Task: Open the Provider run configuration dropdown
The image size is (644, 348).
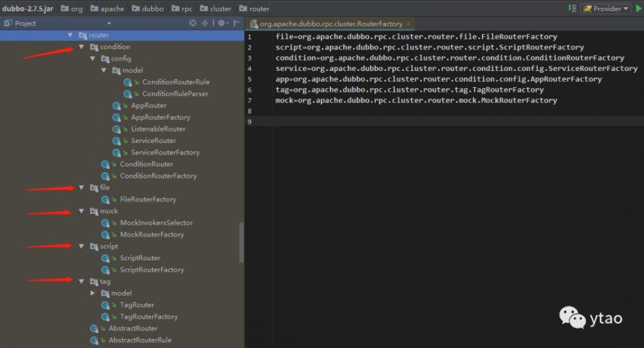Action: coord(605,9)
